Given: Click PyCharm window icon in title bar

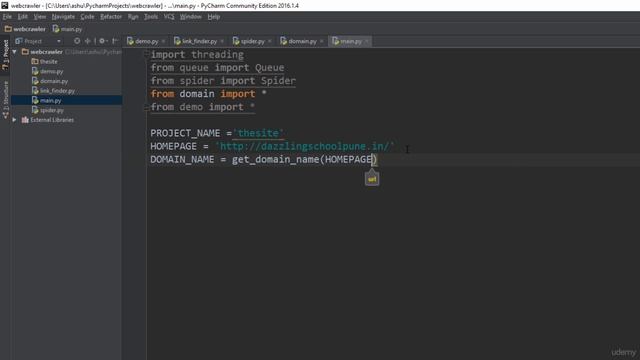Looking at the screenshot, I should [x=4, y=6].
